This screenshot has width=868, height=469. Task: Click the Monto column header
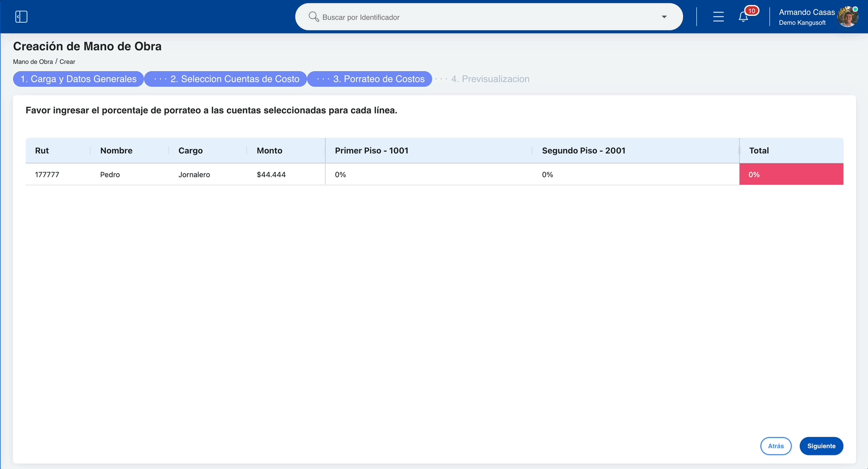tap(286, 151)
